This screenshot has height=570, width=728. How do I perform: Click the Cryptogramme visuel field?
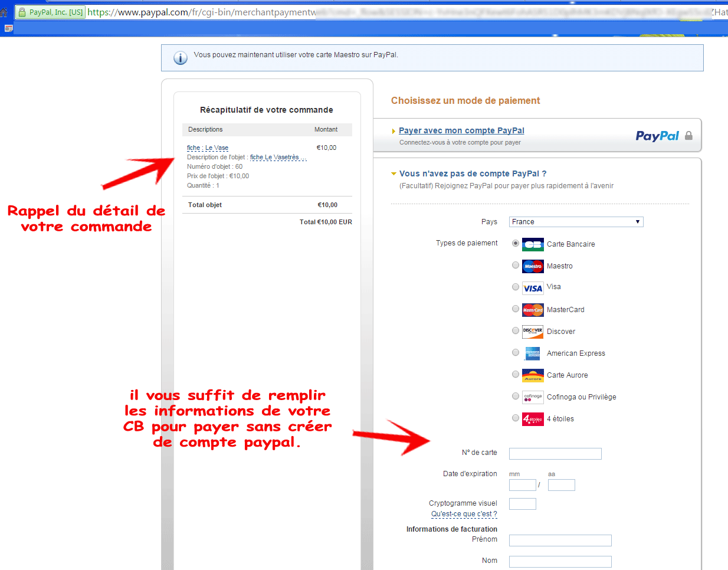(523, 504)
